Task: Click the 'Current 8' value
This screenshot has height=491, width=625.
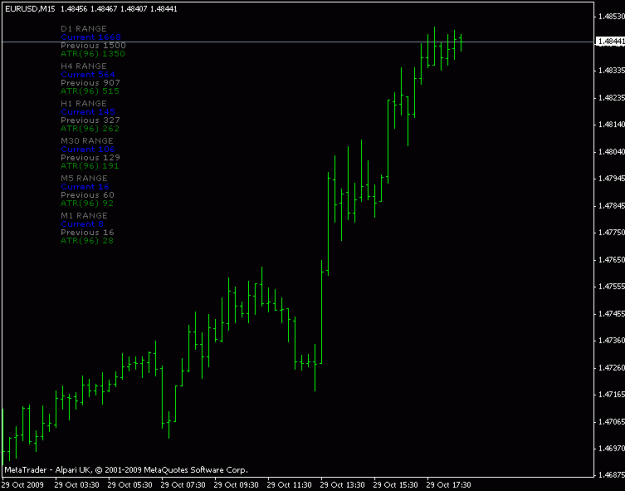Action: pyautogui.click(x=82, y=224)
